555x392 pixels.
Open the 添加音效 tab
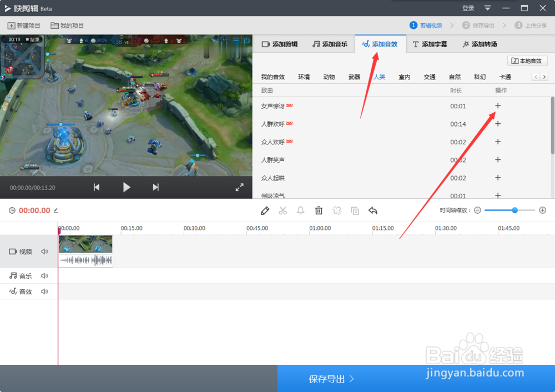pyautogui.click(x=380, y=44)
